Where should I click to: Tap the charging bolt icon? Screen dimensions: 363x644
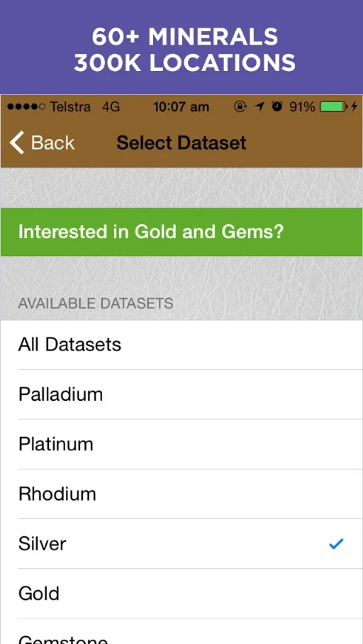(x=354, y=107)
